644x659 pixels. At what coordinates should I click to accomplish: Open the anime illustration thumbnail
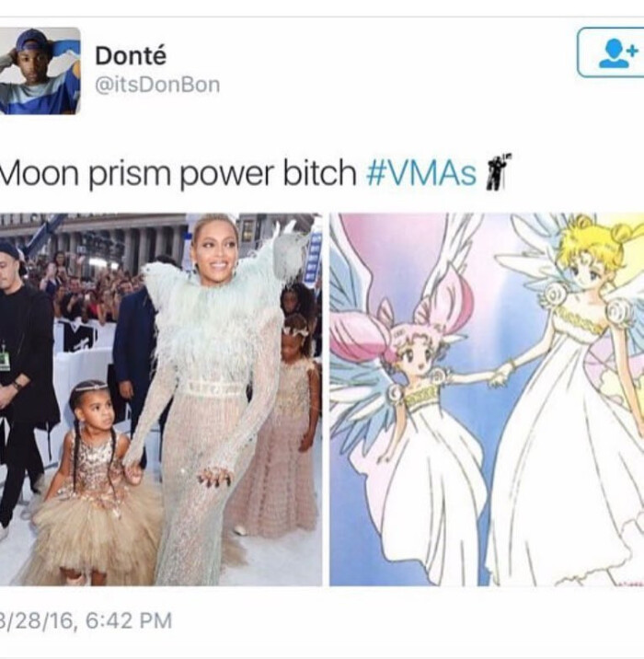[x=487, y=399]
